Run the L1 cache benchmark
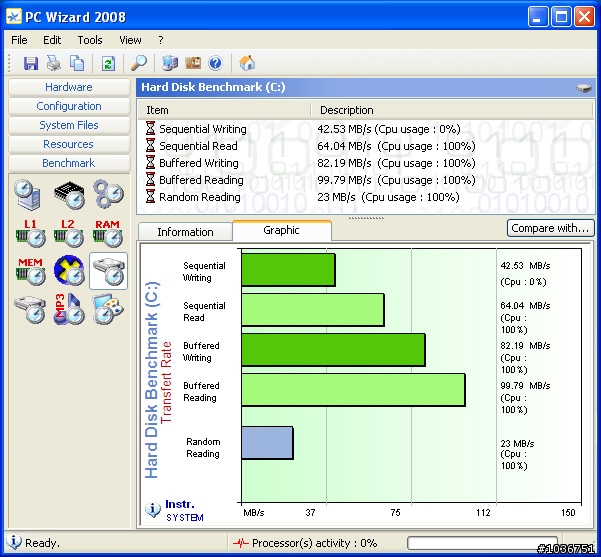The width and height of the screenshot is (601, 557). [31, 233]
